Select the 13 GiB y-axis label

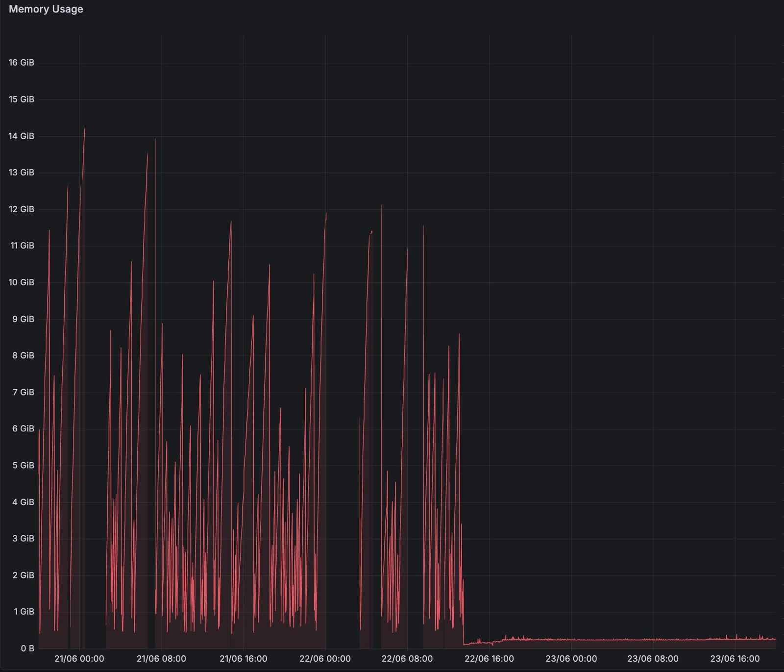(22, 173)
